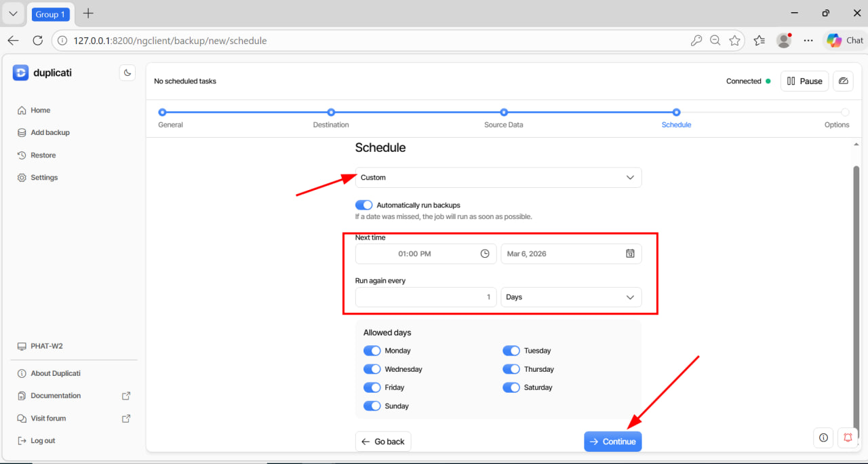Open the notifications bell icon
Image resolution: width=868 pixels, height=464 pixels.
click(848, 438)
